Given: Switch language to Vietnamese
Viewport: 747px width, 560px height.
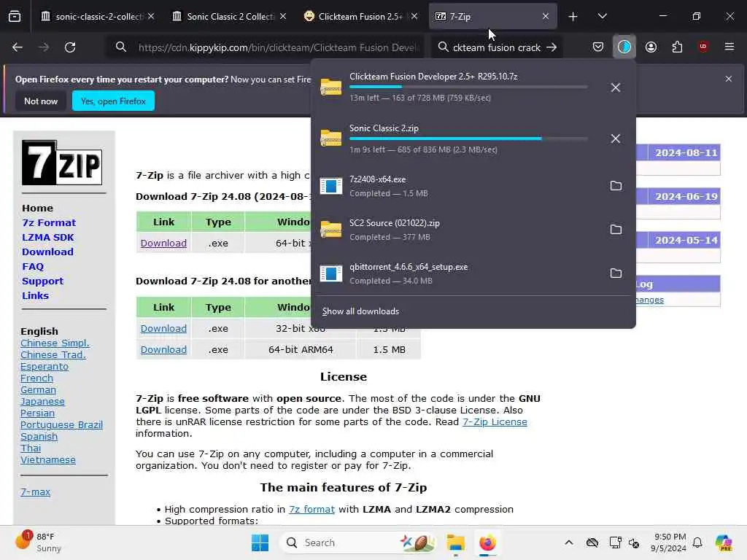Looking at the screenshot, I should click(47, 459).
